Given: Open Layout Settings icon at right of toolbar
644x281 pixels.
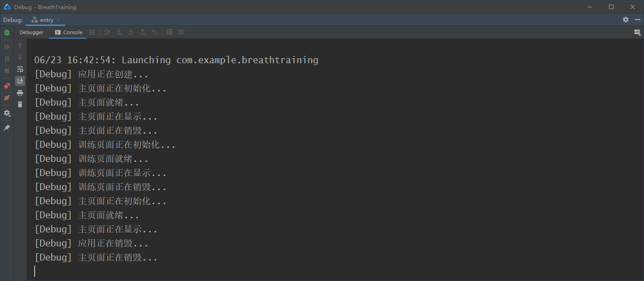Looking at the screenshot, I should pyautogui.click(x=637, y=32).
